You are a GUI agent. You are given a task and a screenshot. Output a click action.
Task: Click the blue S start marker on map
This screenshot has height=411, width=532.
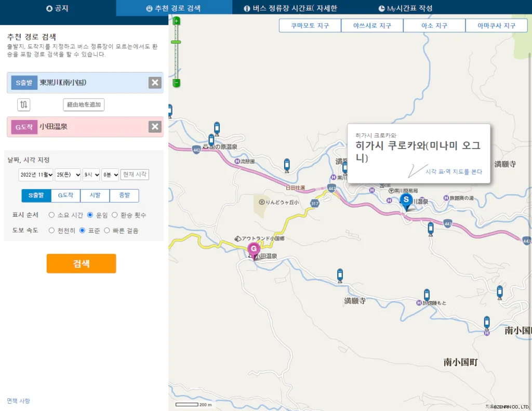tap(406, 200)
